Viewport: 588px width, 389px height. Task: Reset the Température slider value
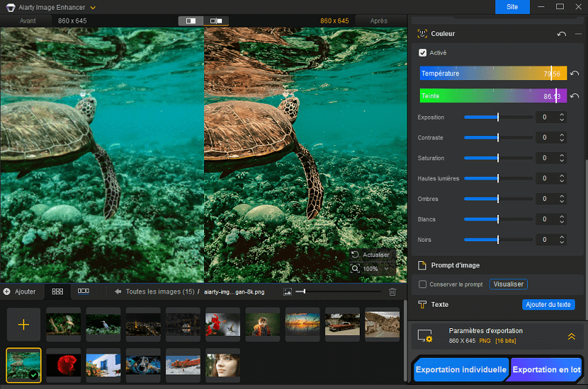[x=574, y=74]
